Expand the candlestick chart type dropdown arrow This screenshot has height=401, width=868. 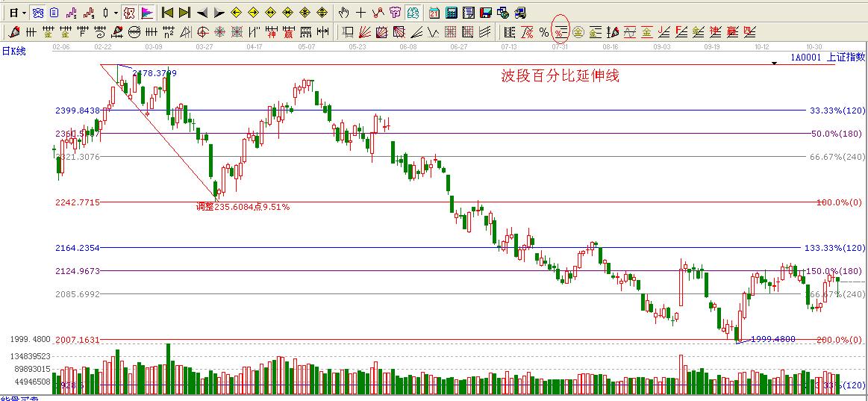(x=116, y=13)
